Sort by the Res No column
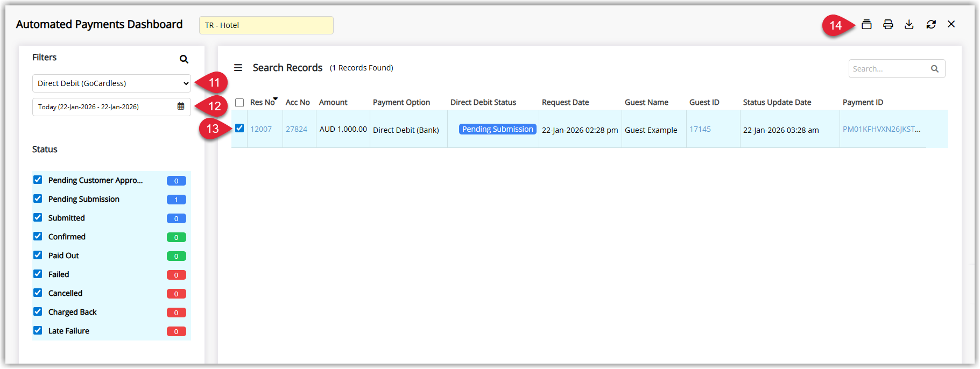Viewport: 980px width, 369px height. pos(263,102)
